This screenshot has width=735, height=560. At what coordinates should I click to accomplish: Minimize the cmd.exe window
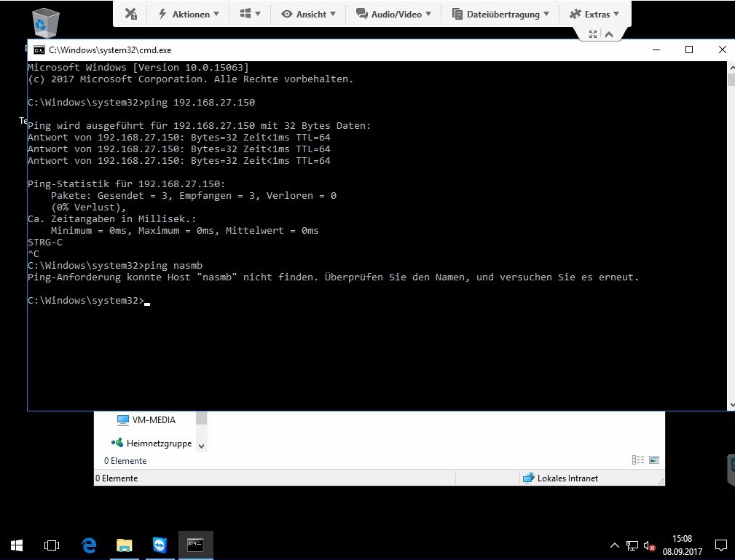656,50
